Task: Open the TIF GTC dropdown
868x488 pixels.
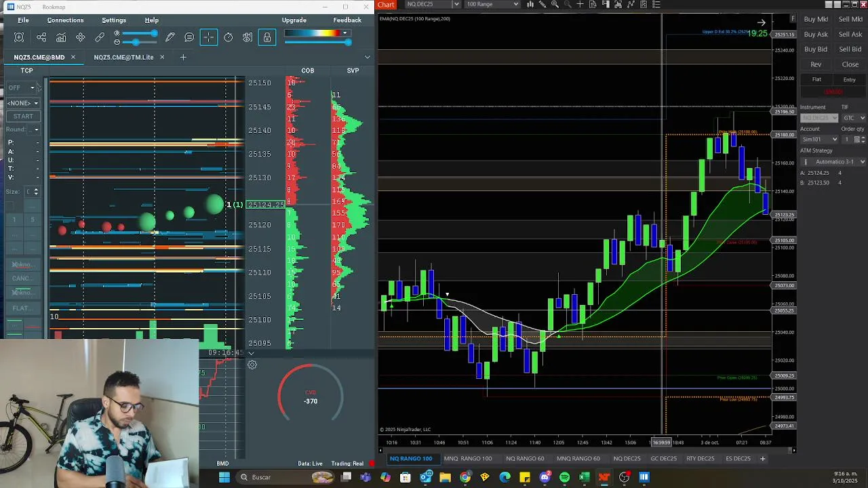Action: 854,118
